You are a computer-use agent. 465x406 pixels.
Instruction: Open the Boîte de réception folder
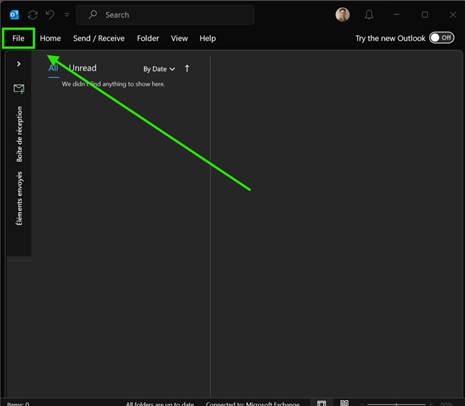point(20,134)
